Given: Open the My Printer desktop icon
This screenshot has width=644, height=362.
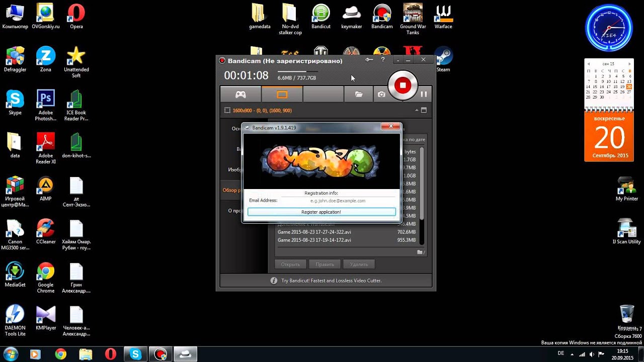Looking at the screenshot, I should pos(627,189).
